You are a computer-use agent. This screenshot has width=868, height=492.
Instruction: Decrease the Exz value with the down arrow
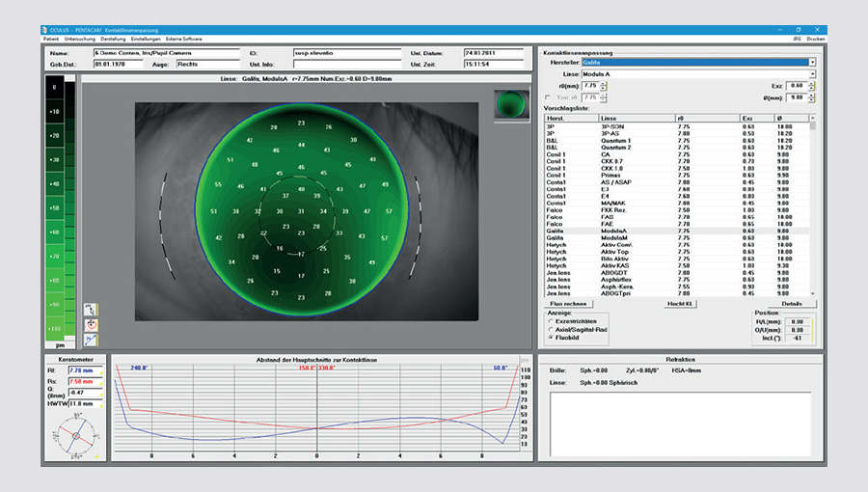[811, 88]
